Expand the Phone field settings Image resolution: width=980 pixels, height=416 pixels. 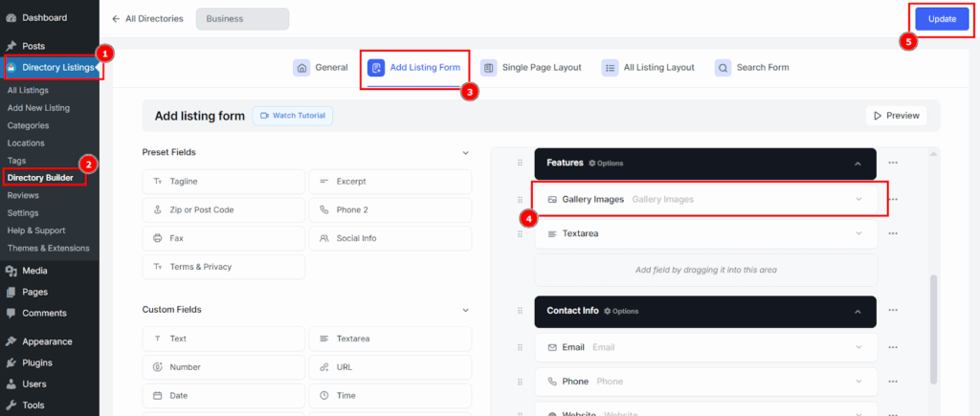(858, 381)
